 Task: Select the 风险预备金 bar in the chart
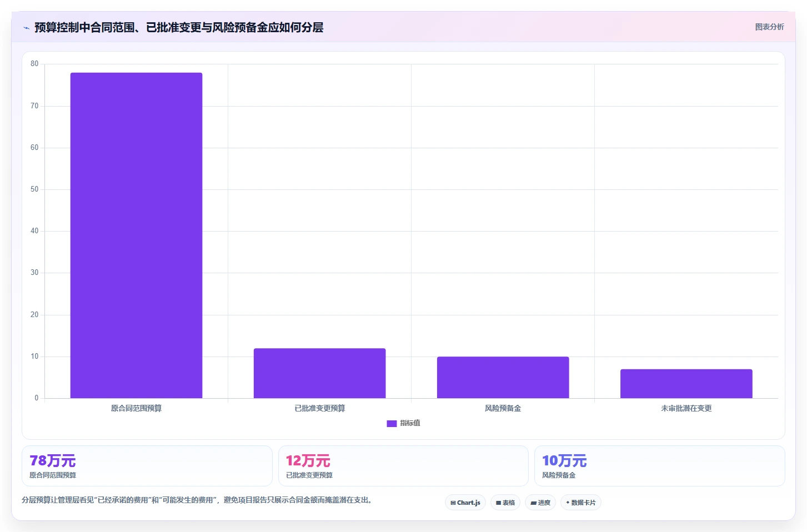coord(503,377)
